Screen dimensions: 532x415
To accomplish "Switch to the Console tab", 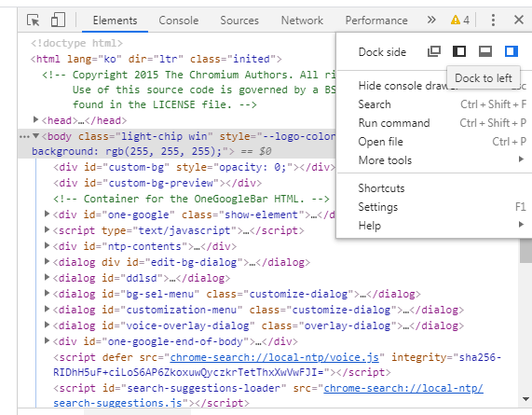I will (179, 21).
